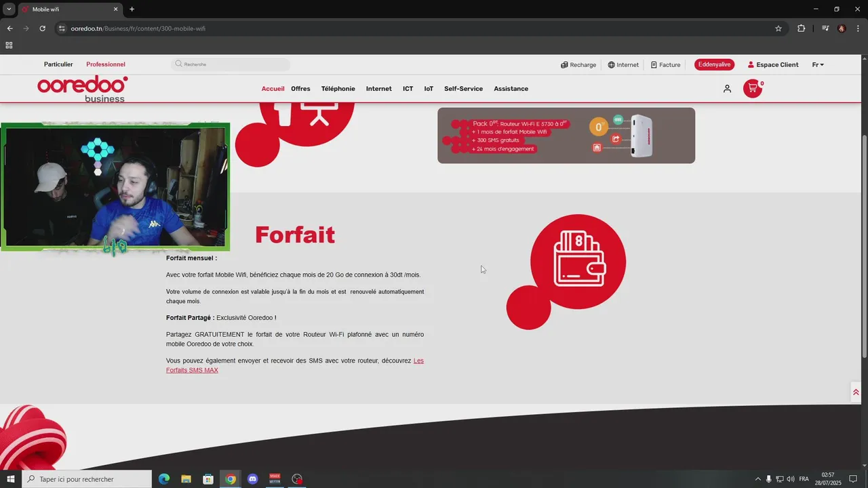Open the Self-Service menu
Image resolution: width=868 pixels, height=488 pixels.
pos(463,89)
